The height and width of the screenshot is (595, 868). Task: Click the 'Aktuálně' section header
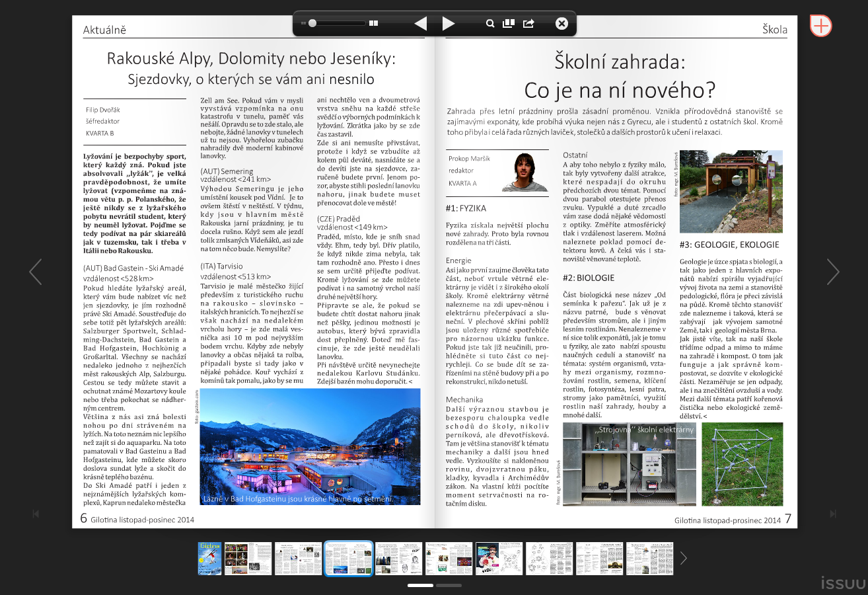click(104, 30)
